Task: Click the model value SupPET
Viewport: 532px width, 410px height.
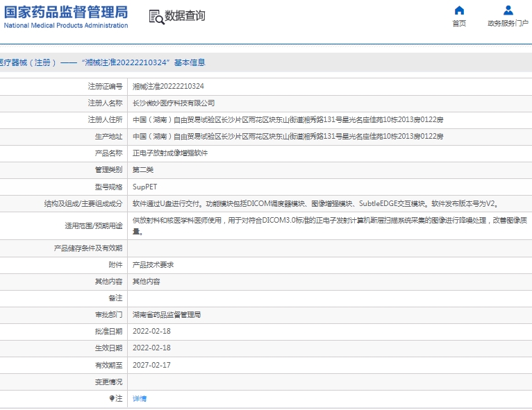Action: pos(144,187)
